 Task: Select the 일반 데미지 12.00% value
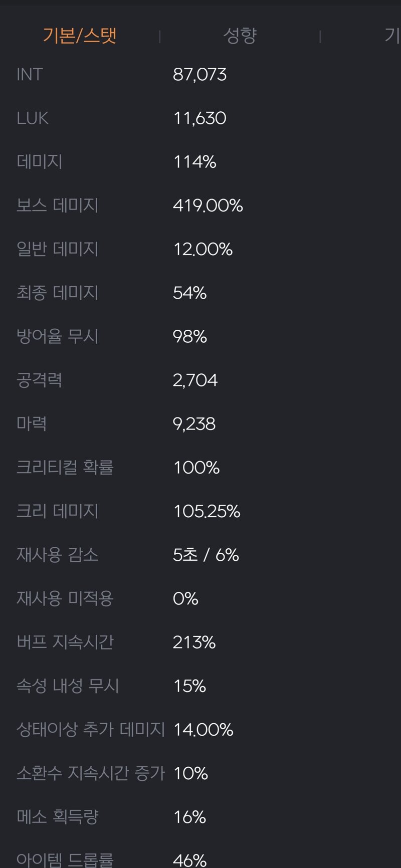(203, 249)
